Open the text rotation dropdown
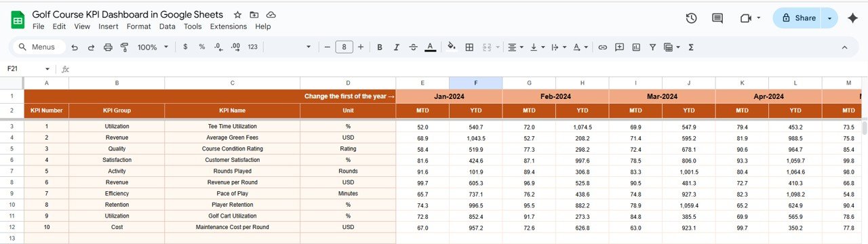This screenshot has height=244, width=868. 580,47
